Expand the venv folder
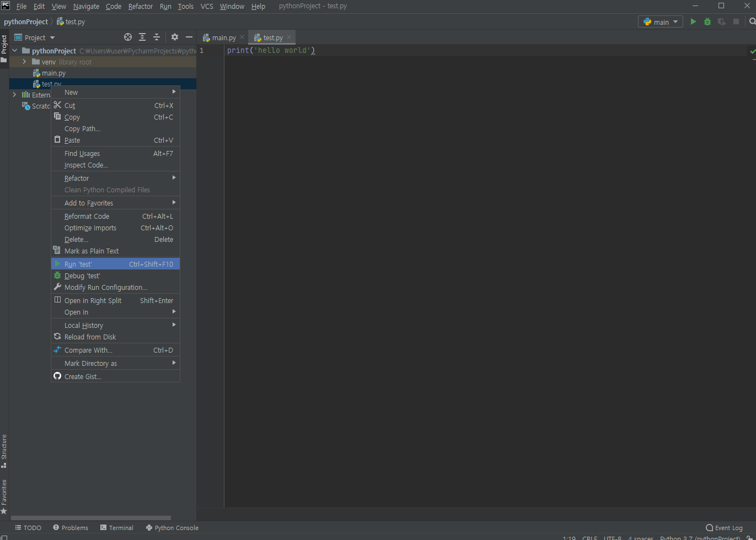The image size is (756, 540). [x=25, y=62]
